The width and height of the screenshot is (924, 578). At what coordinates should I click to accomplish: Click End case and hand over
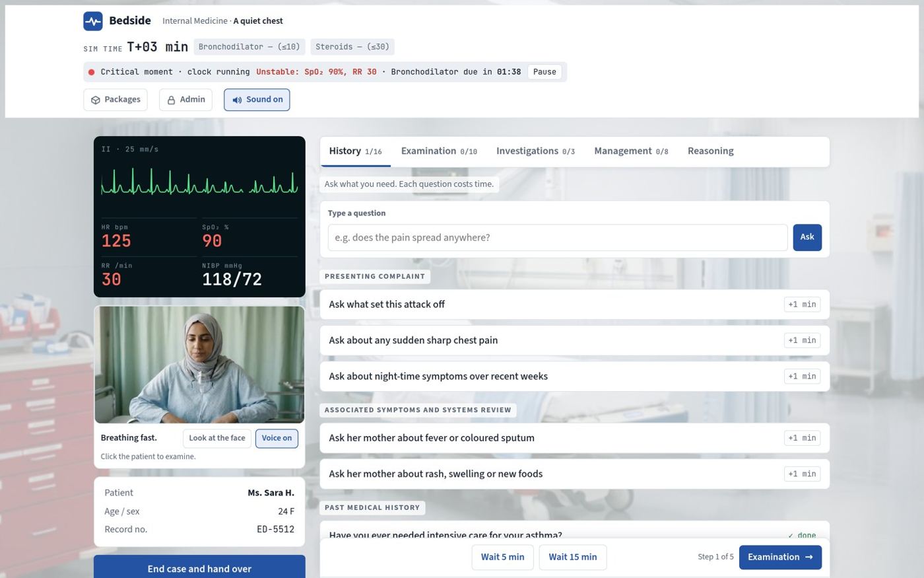199,567
